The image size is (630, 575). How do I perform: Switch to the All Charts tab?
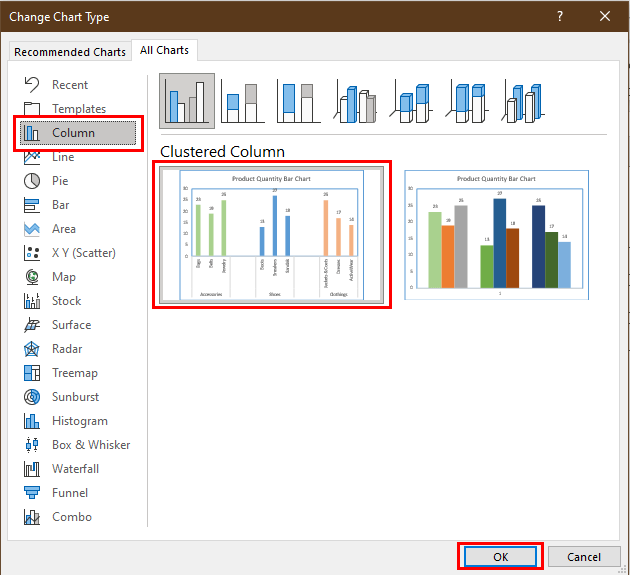coord(164,50)
